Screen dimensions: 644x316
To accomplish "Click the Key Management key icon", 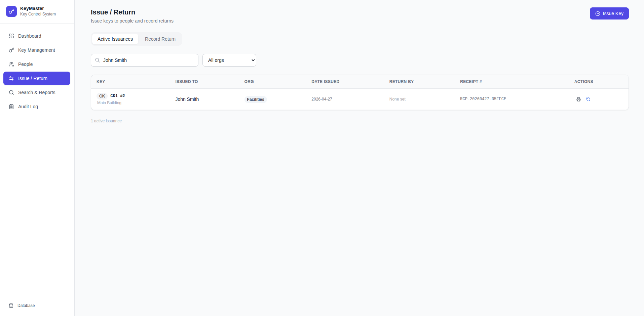I will pyautogui.click(x=11, y=50).
